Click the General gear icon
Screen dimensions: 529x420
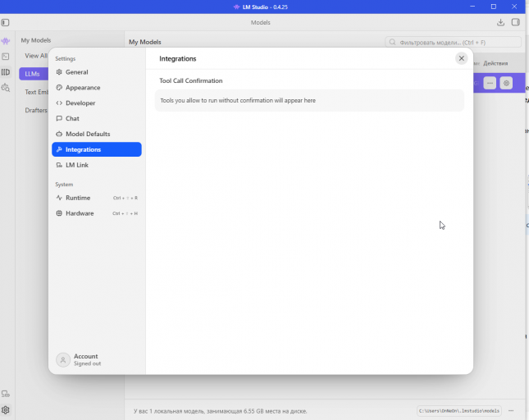(x=59, y=72)
